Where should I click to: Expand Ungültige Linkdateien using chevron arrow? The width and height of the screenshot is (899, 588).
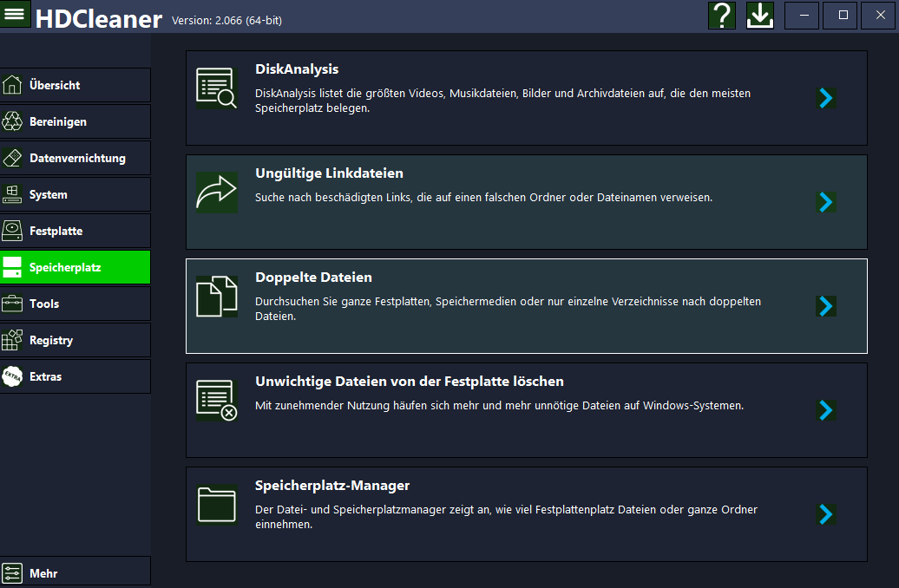click(x=826, y=202)
